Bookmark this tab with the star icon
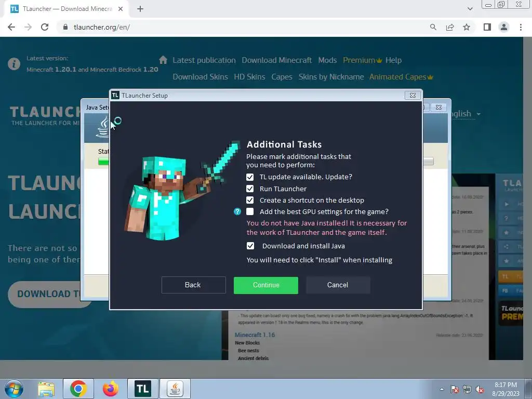Viewport: 532px width, 399px height. point(467,27)
